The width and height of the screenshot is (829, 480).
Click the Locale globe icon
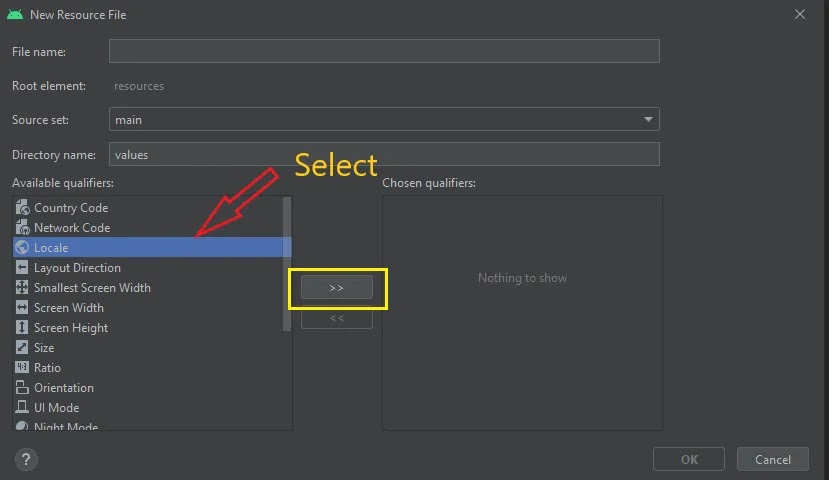coord(22,247)
